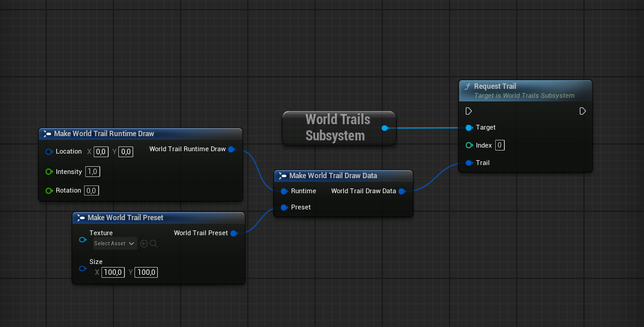The height and width of the screenshot is (327, 644).
Task: Click the Rotation input pin
Action: (x=49, y=191)
